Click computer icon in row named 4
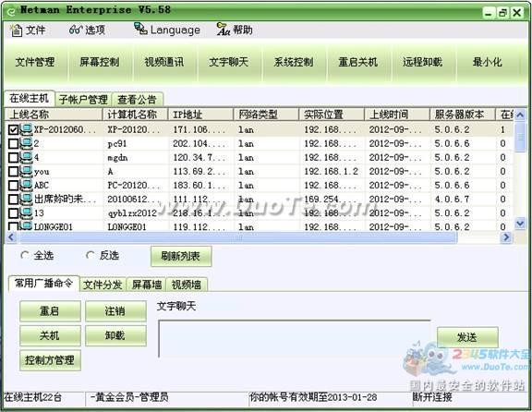This screenshot has height=412, width=532. point(26,157)
